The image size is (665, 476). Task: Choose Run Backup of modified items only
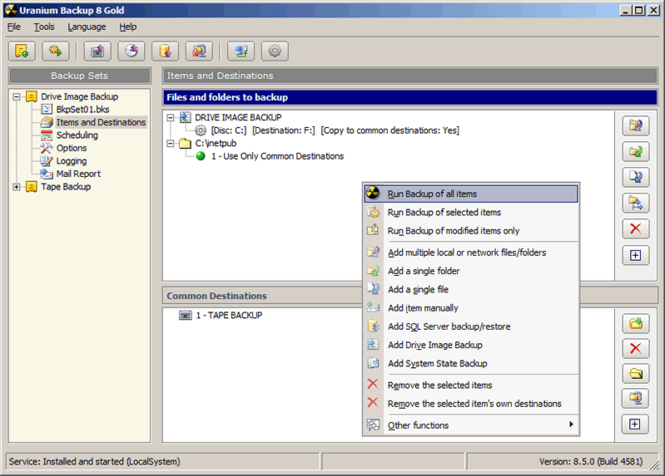point(471,231)
